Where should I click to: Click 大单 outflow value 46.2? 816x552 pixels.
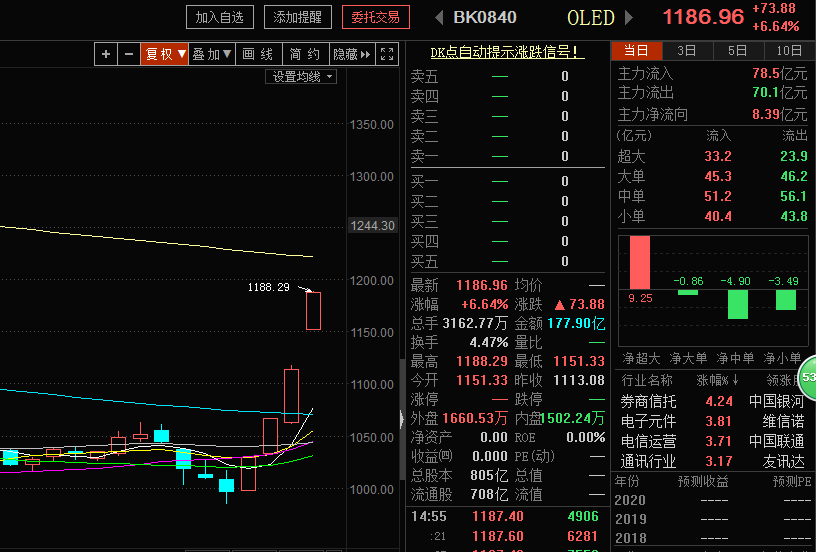point(794,176)
